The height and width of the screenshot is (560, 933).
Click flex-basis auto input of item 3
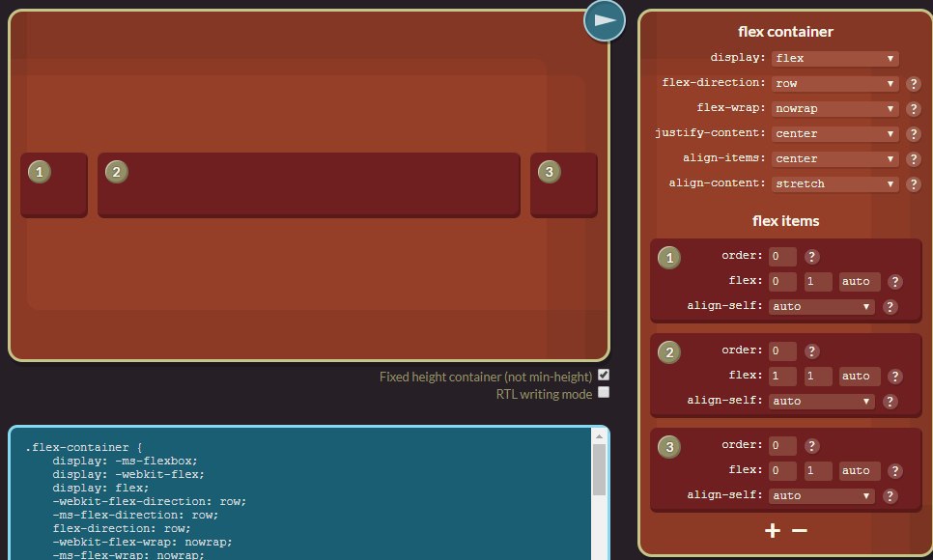coord(860,471)
